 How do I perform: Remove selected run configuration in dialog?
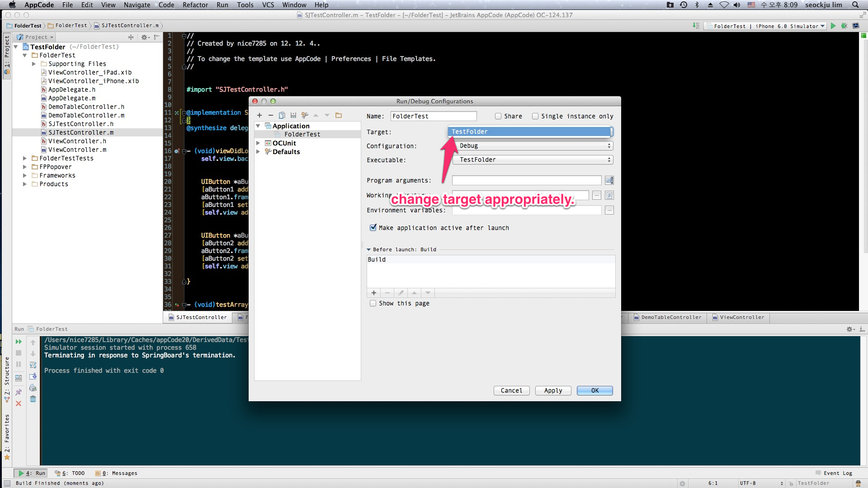[270, 115]
